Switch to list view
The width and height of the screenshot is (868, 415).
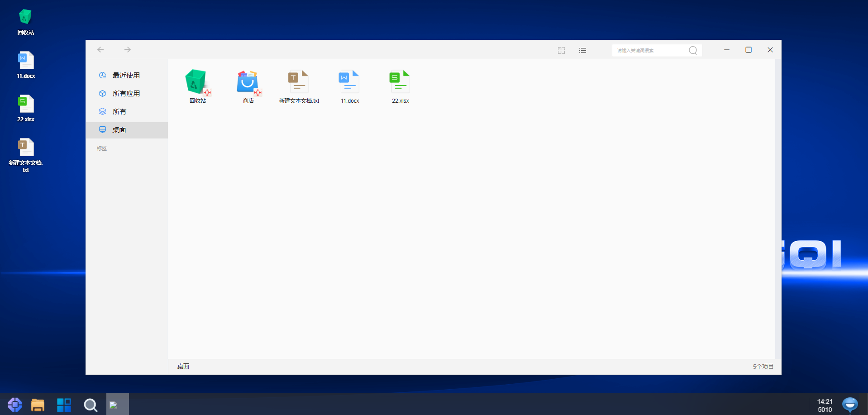[x=582, y=50]
